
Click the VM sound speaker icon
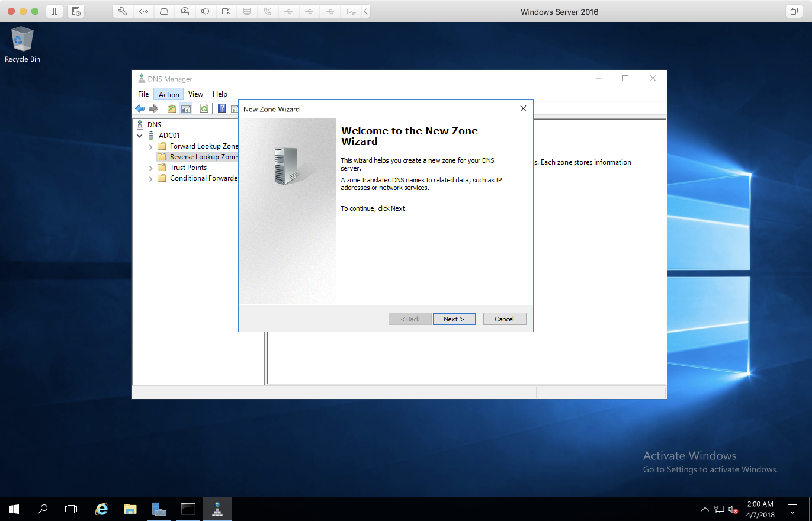[x=205, y=11]
